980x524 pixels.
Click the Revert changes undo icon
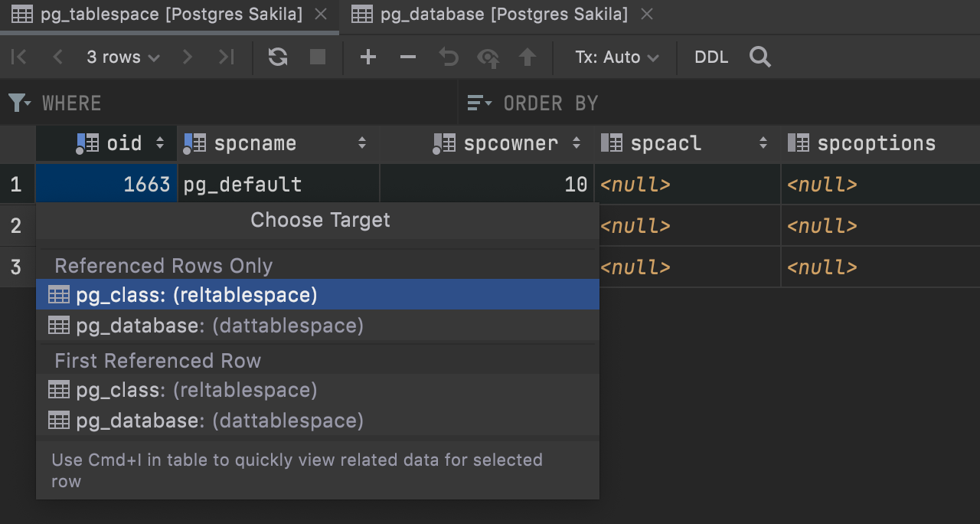448,57
